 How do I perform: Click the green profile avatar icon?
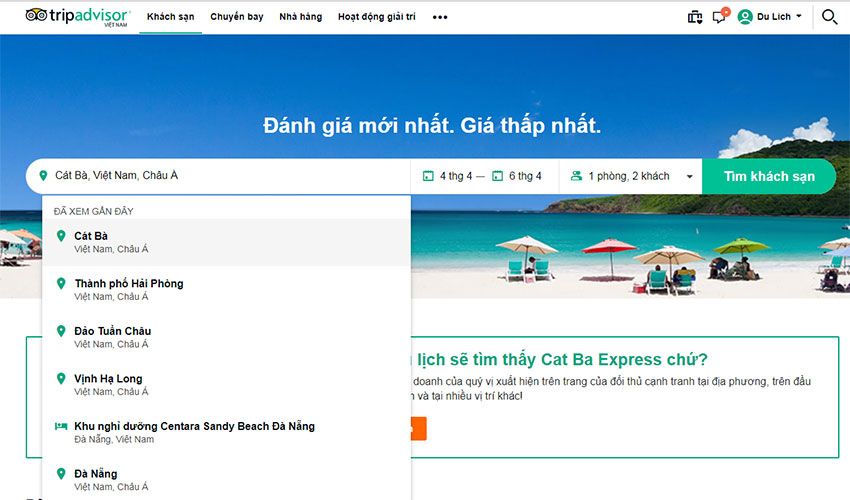(745, 17)
